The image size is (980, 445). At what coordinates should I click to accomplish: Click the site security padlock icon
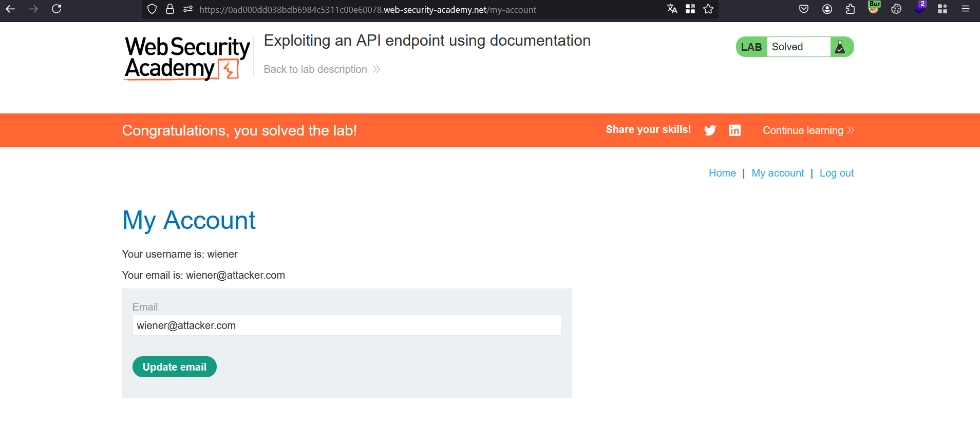point(170,9)
